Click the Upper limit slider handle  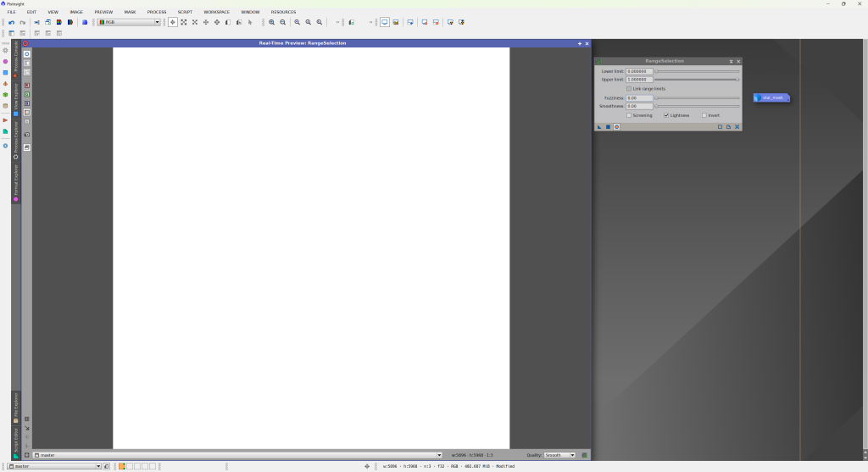737,80
